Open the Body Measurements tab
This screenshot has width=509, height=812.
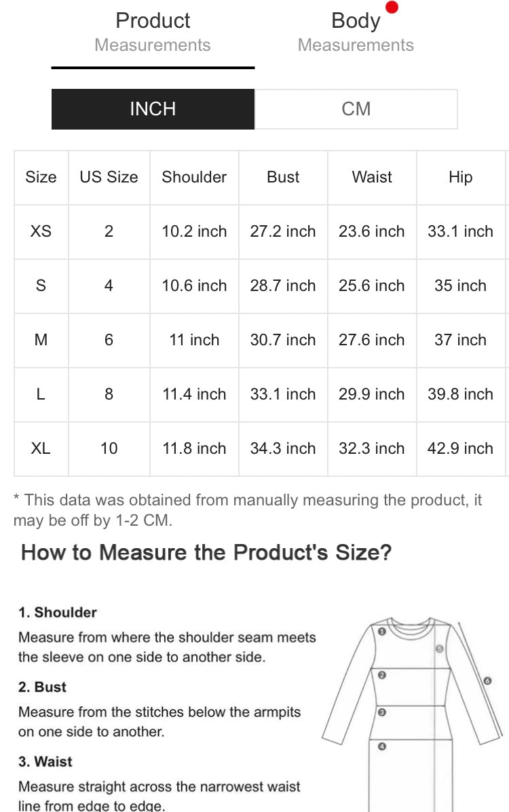[x=356, y=32]
